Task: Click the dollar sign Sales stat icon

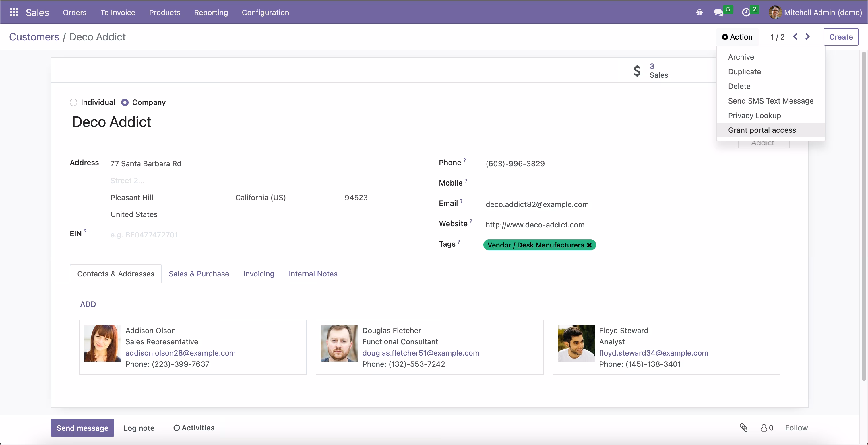Action: [x=637, y=71]
